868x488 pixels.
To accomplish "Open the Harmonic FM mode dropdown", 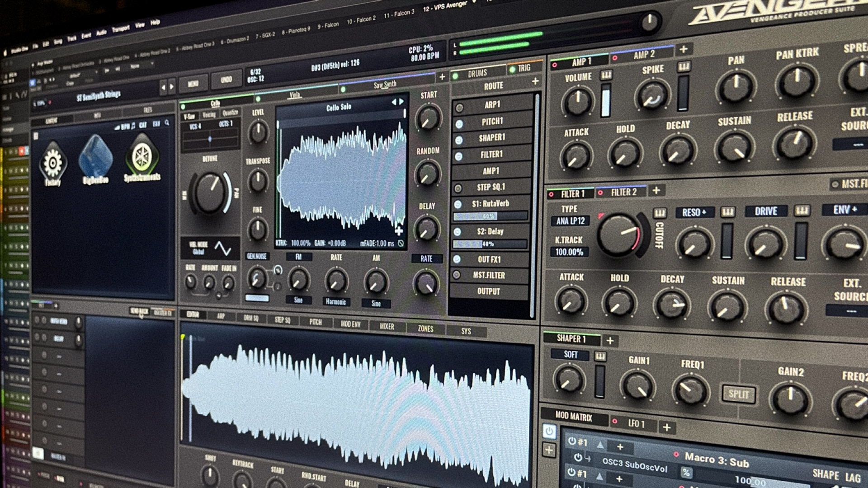I will pyautogui.click(x=335, y=301).
